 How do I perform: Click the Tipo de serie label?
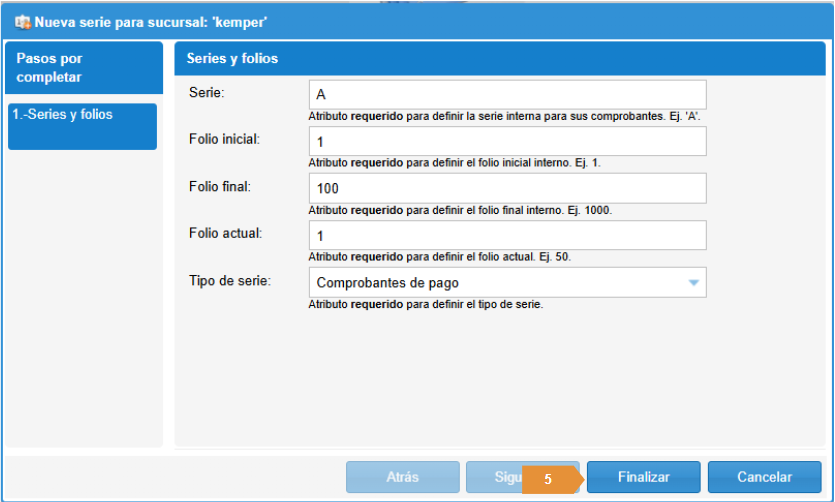tap(230, 281)
